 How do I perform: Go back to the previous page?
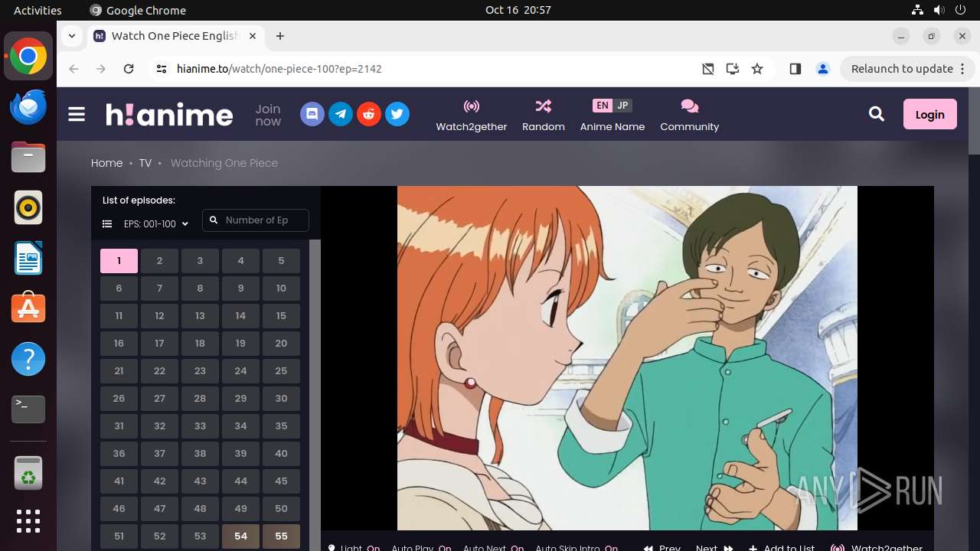(73, 69)
